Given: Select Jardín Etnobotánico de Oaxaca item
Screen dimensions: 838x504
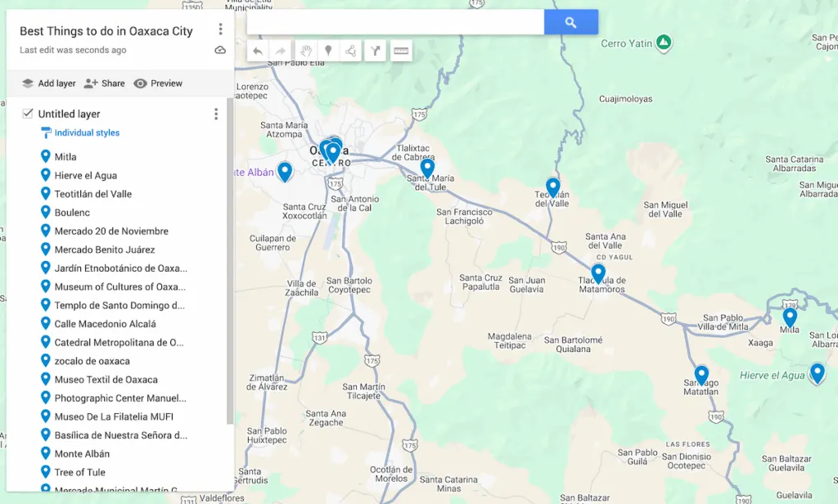Looking at the screenshot, I should pos(121,268).
